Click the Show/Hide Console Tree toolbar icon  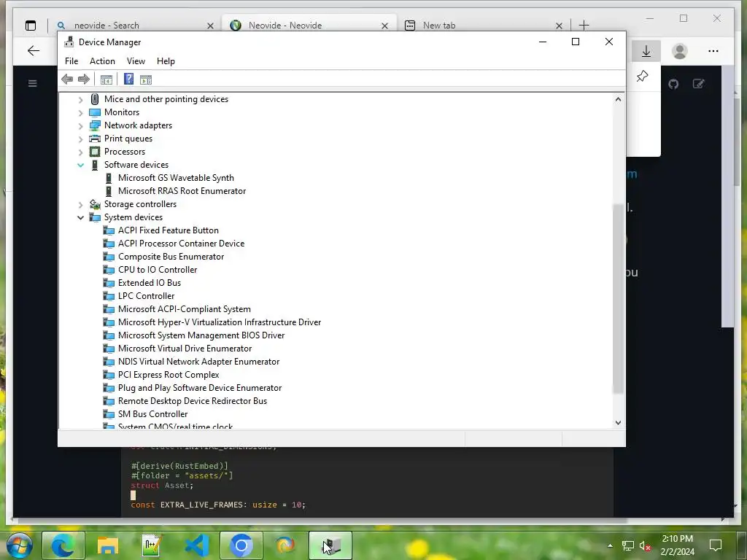(x=107, y=79)
